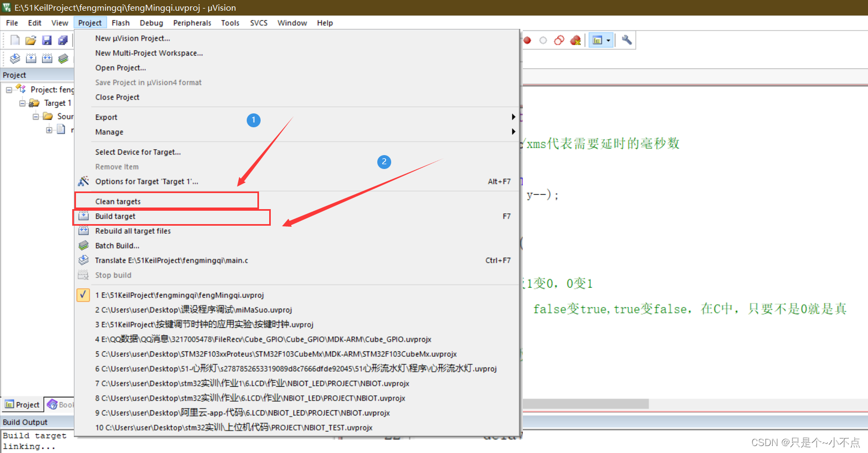Collapse the Source group tree node

coord(36,117)
